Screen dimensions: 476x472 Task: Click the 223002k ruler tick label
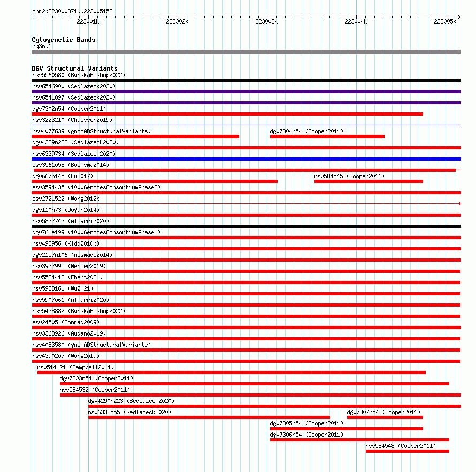[177, 21]
